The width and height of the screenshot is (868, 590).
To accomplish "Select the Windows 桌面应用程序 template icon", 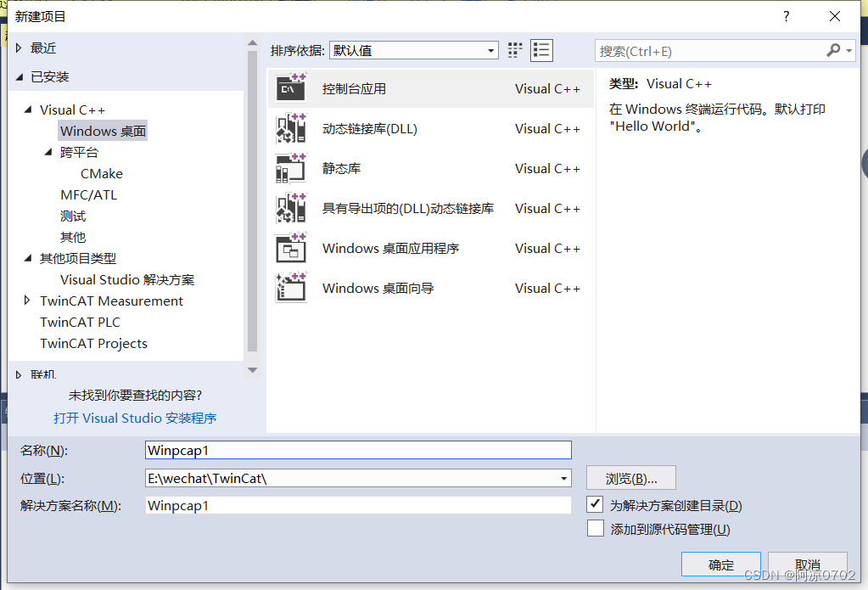I will point(291,248).
